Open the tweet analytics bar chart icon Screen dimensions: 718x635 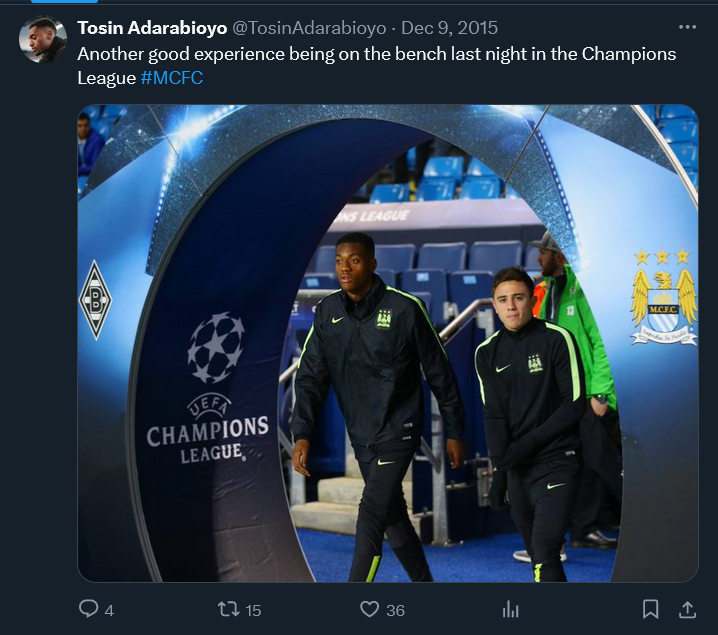click(x=510, y=609)
